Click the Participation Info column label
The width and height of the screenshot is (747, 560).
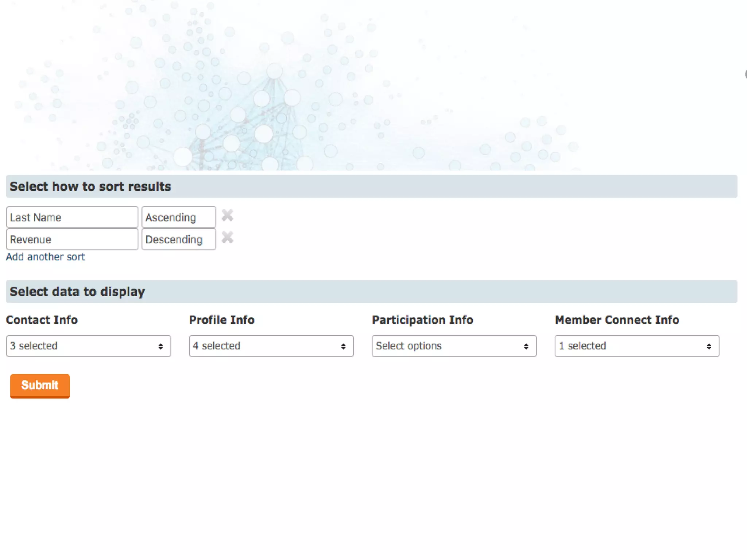(x=422, y=320)
